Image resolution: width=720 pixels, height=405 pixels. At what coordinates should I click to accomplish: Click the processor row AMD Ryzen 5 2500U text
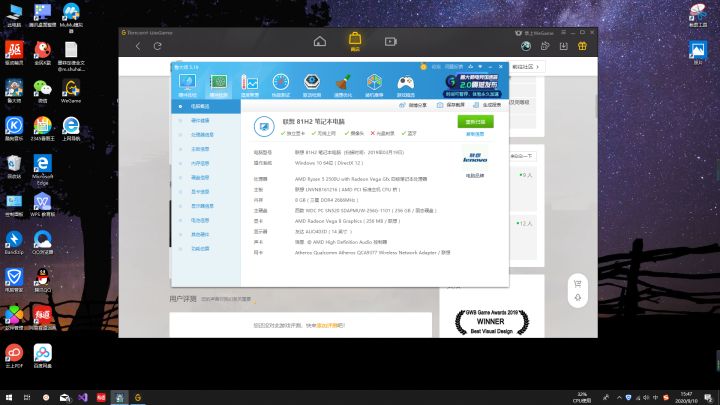(360, 179)
